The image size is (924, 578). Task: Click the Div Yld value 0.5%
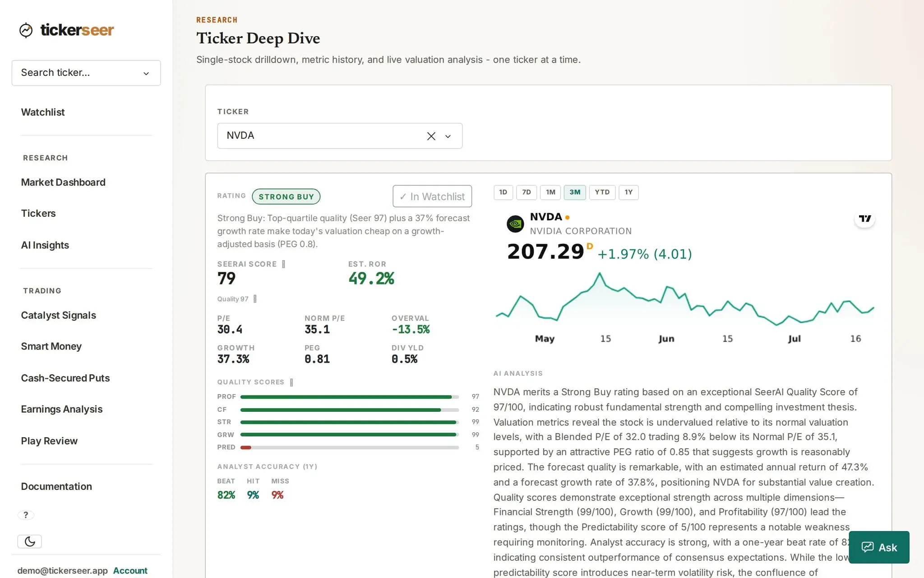pos(405,359)
